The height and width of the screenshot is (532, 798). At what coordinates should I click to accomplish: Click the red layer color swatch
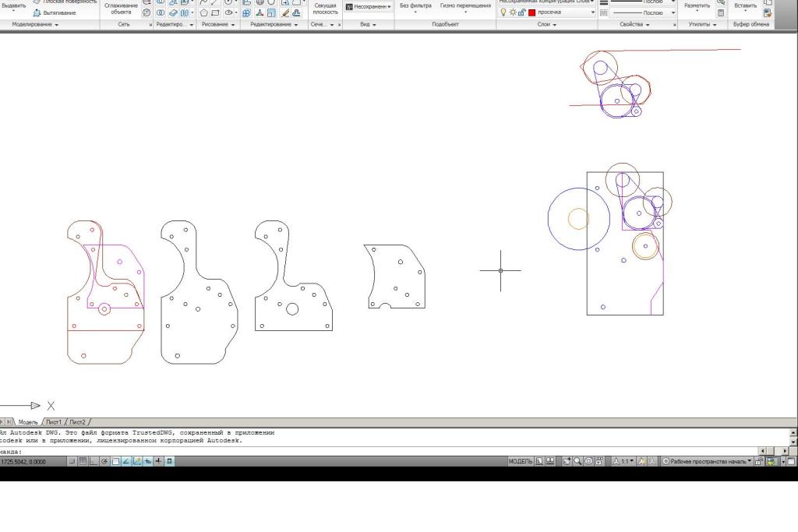click(531, 12)
